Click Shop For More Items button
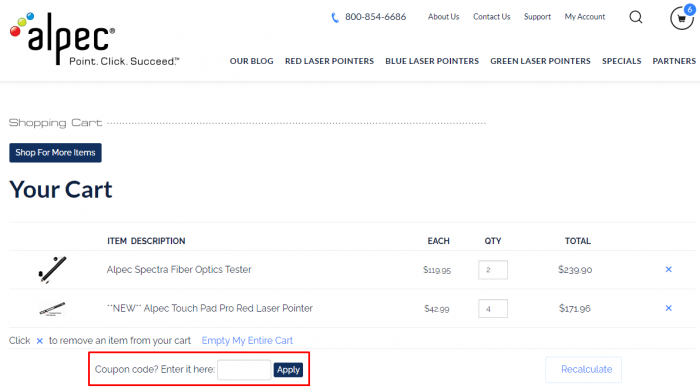This screenshot has height=389, width=700. click(x=55, y=153)
